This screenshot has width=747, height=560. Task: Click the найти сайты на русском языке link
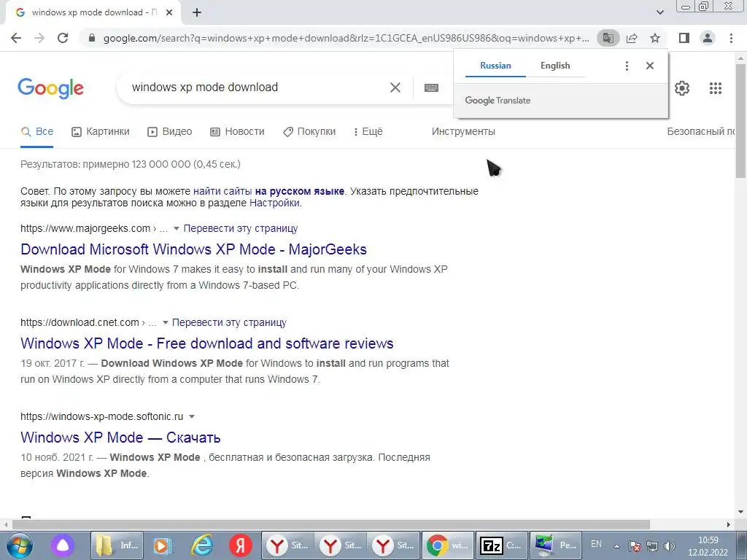point(268,192)
